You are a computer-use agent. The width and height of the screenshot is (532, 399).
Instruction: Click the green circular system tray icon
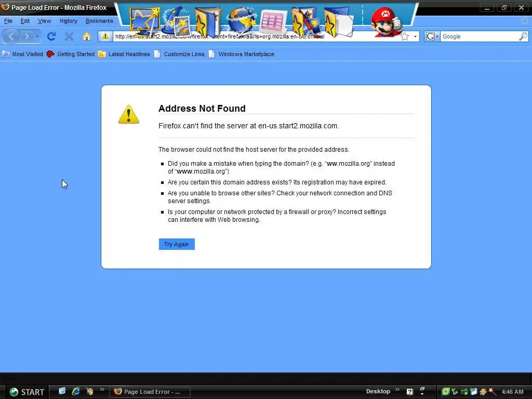pos(446,392)
